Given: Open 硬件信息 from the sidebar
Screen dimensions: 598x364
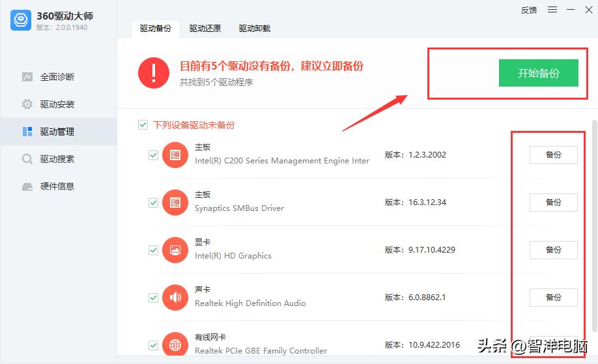Looking at the screenshot, I should tap(59, 186).
